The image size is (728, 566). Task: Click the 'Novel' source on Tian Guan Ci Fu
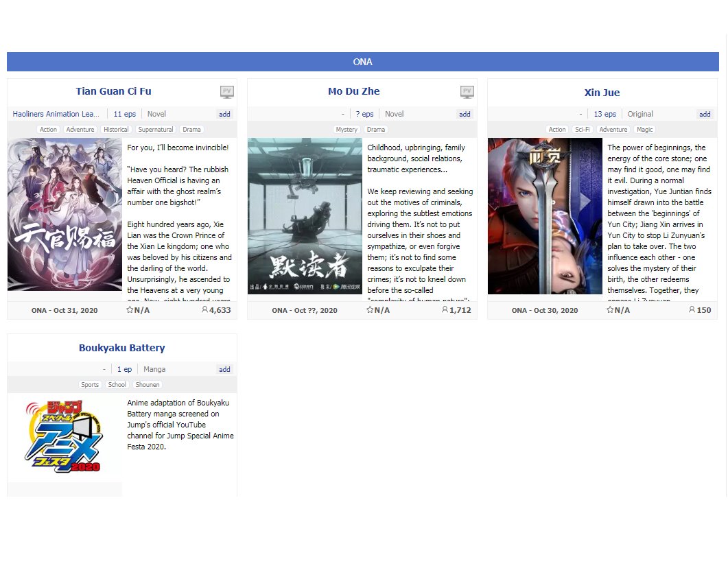(x=156, y=114)
